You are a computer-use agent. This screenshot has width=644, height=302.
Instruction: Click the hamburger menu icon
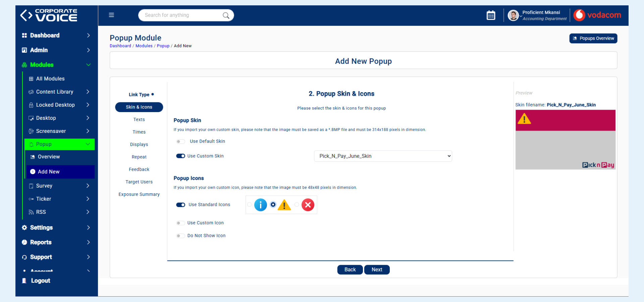[x=111, y=15]
